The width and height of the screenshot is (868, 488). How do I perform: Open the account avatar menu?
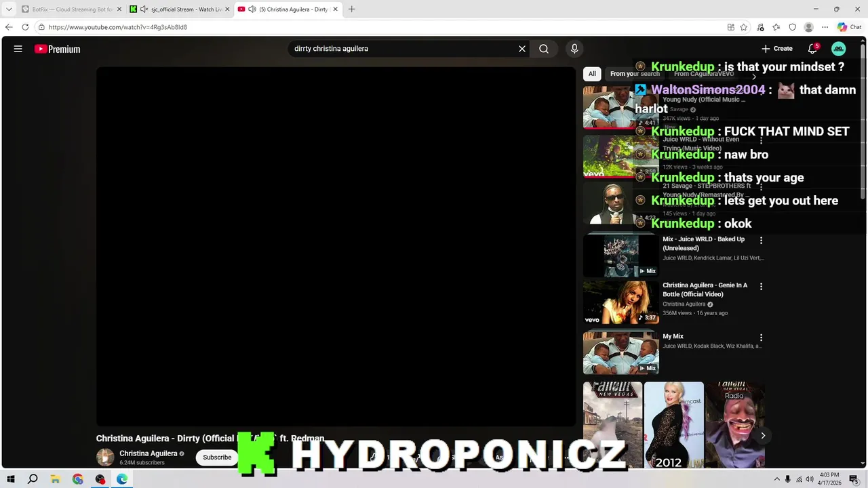839,49
